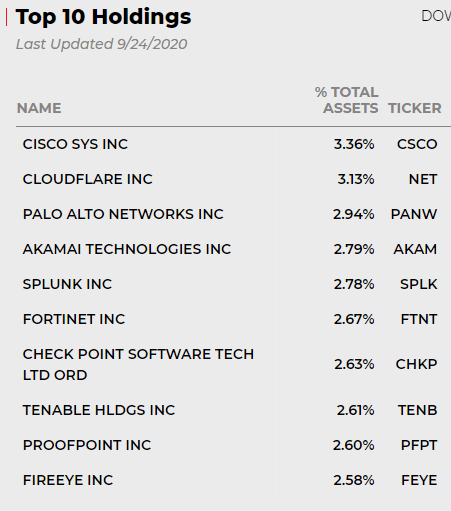Click the SPLK ticker symbol
Screen dimensions: 451x511
[419, 284]
